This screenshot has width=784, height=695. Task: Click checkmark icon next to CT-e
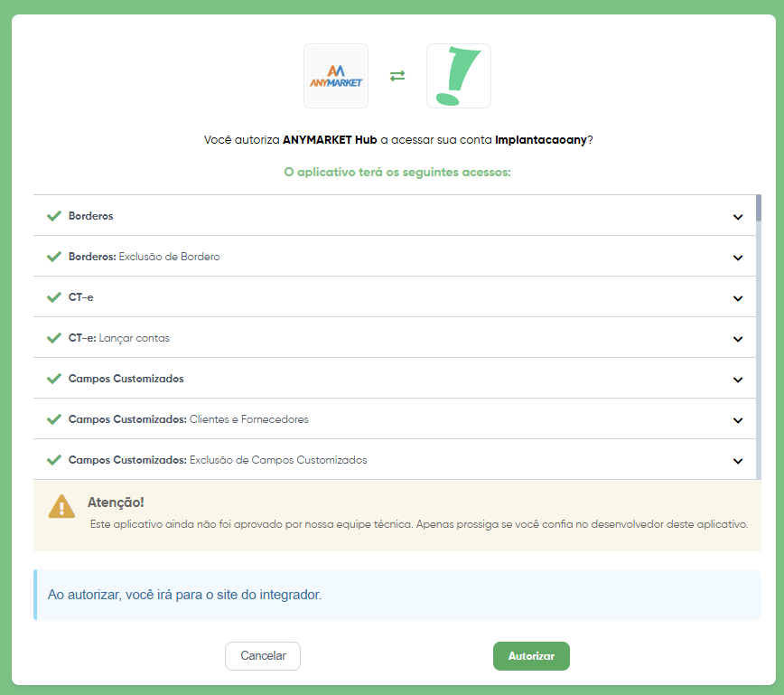pyautogui.click(x=53, y=297)
